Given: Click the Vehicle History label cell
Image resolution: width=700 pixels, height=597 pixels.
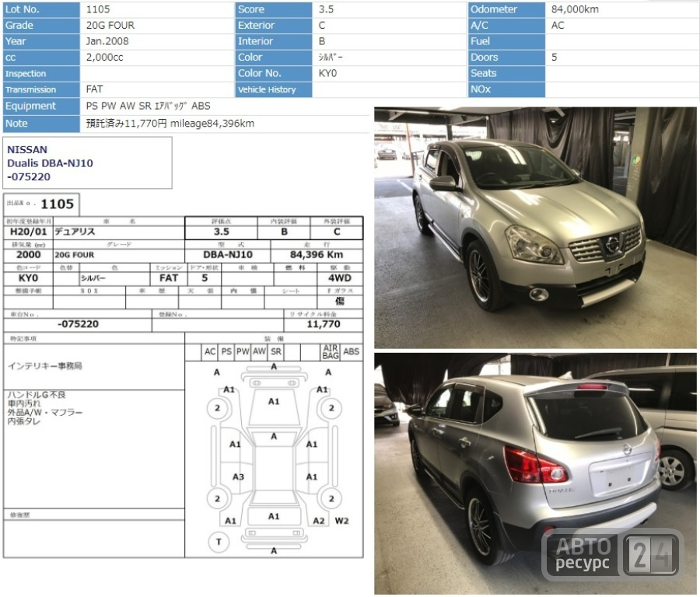Looking at the screenshot, I should click(274, 89).
